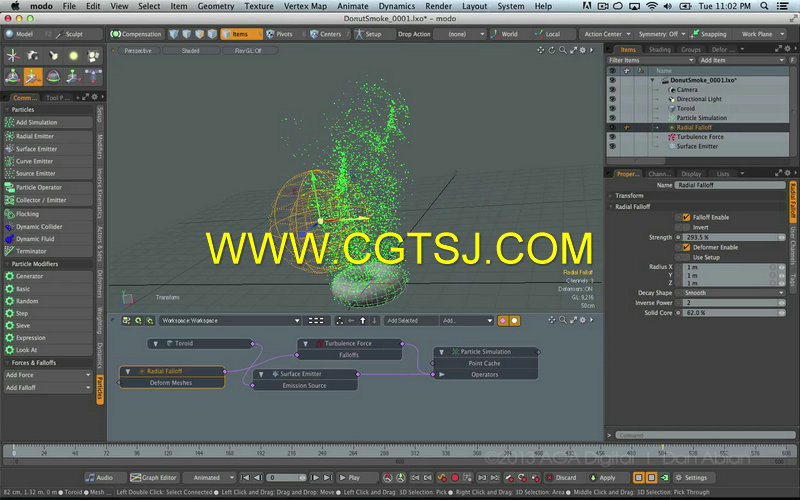Add the Step particle modifier
800x500 pixels.
tap(48, 313)
